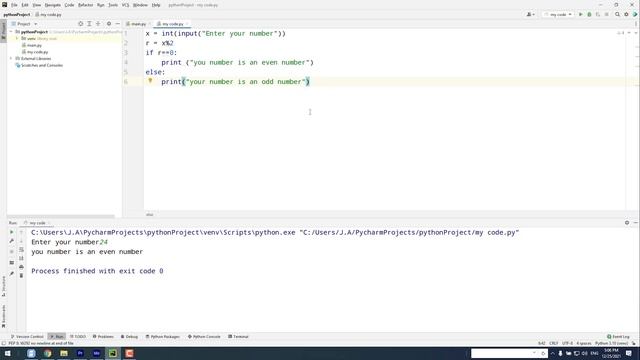Expand the External Libraries node
The height and width of the screenshot is (360, 640).
(11, 58)
